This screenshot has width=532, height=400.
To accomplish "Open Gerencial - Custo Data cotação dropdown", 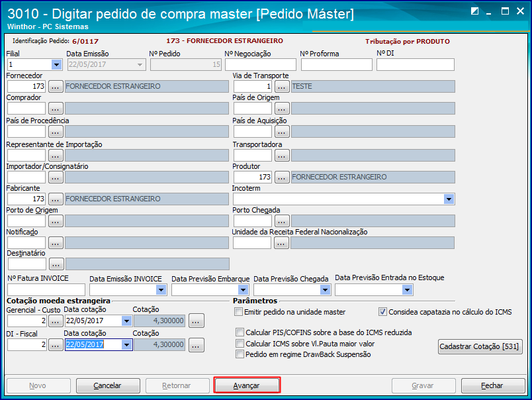I will pyautogui.click(x=126, y=321).
